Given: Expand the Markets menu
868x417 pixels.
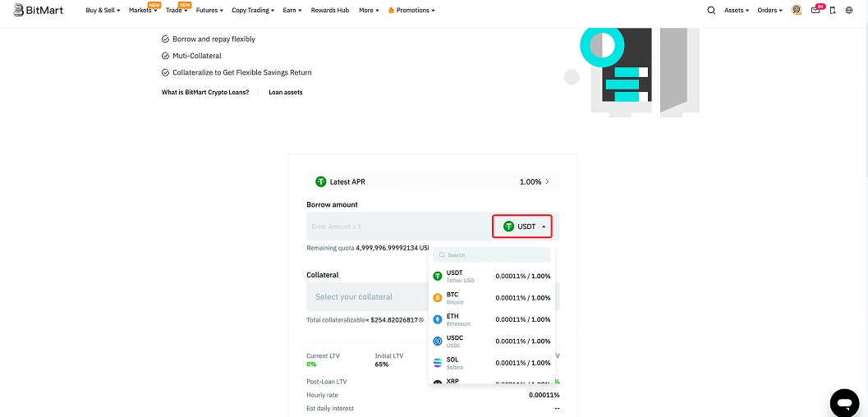Looking at the screenshot, I should coord(143,10).
